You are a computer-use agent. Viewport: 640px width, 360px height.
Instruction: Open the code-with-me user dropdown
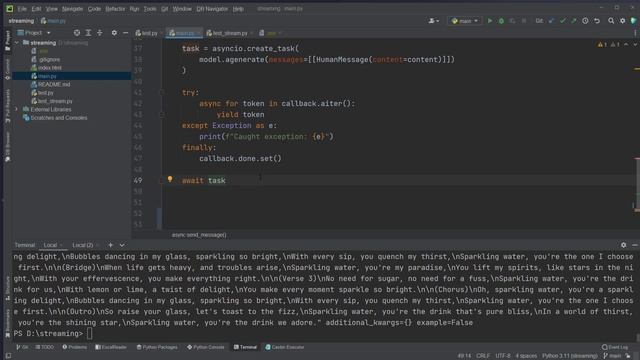click(434, 21)
